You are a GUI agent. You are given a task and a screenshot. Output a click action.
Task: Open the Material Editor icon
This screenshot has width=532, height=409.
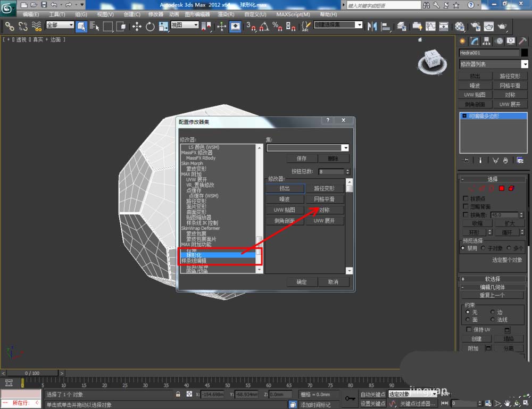click(x=460, y=26)
